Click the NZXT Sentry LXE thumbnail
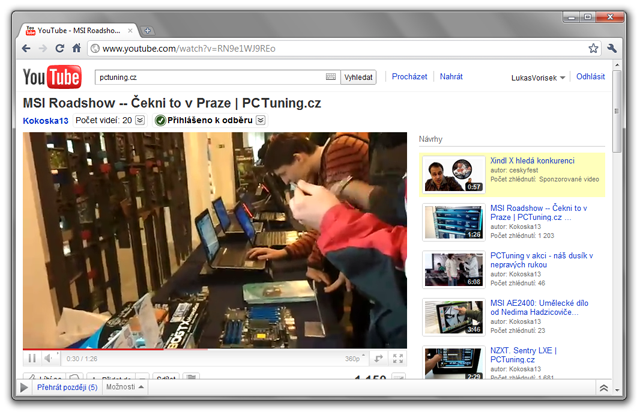Screen dimensions: 640x420 click(453, 363)
